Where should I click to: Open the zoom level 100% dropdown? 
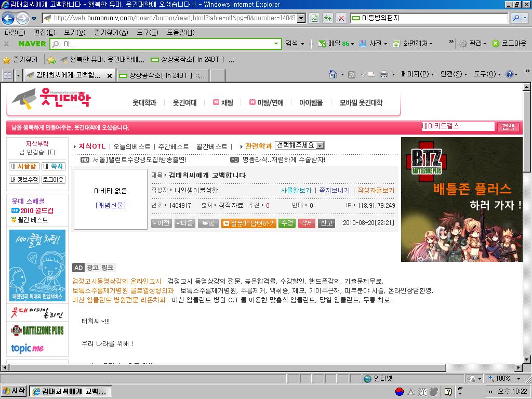pyautogui.click(x=518, y=379)
